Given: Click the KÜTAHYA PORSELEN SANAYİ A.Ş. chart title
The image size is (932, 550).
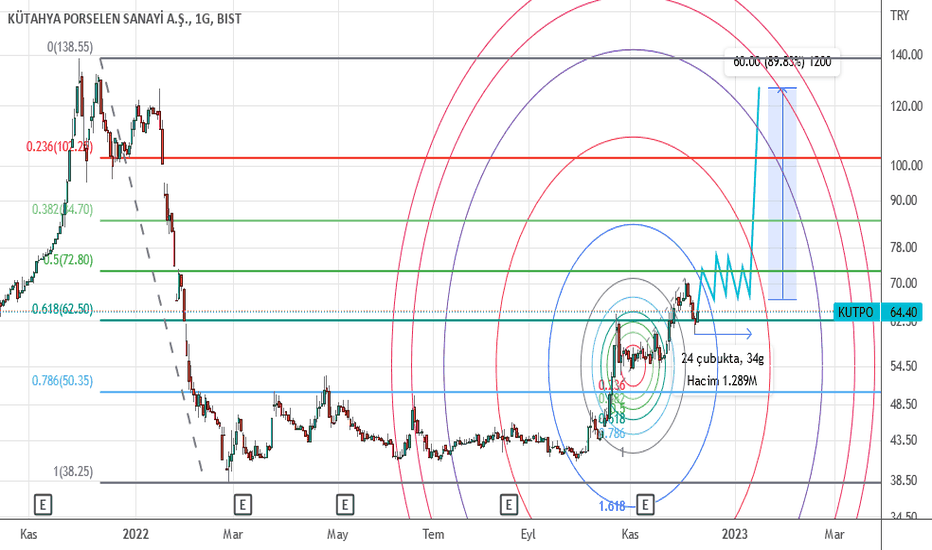Looking at the screenshot, I should point(124,19).
